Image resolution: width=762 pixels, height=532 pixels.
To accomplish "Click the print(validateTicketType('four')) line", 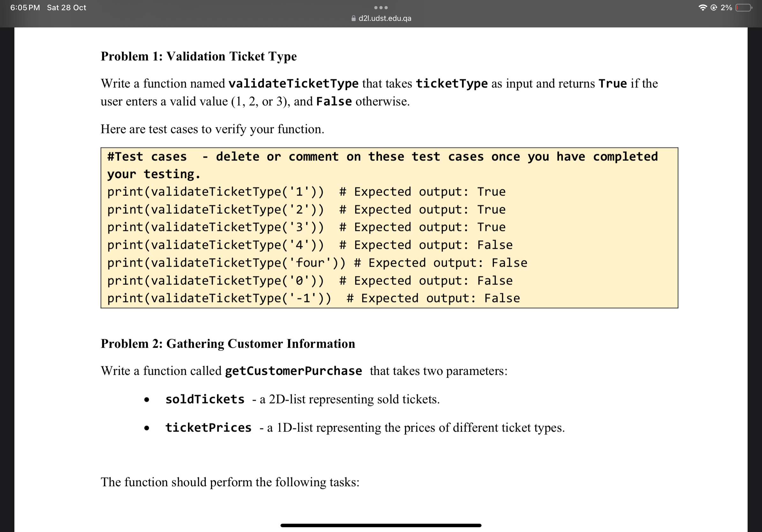I will (x=317, y=263).
